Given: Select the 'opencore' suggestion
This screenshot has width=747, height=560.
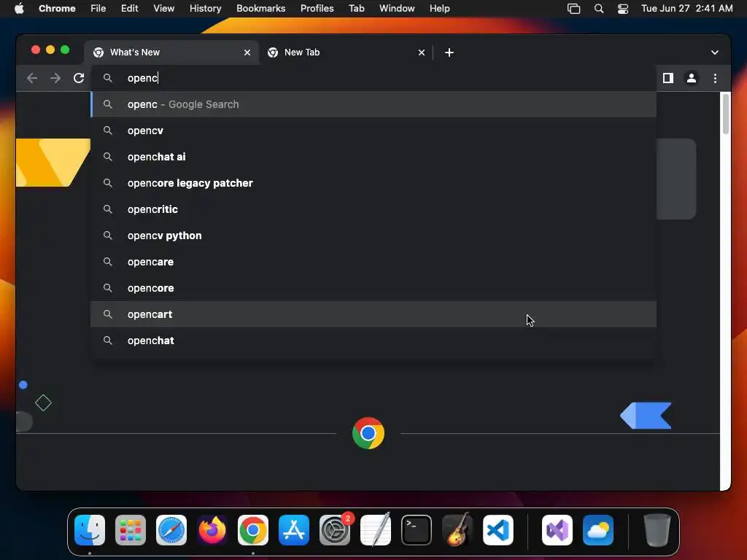Looking at the screenshot, I should [x=373, y=287].
